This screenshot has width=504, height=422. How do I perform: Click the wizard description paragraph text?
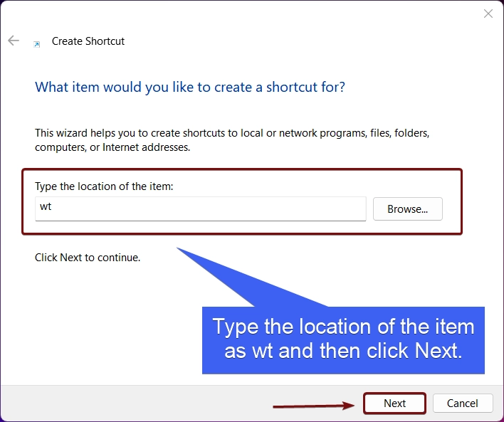click(x=232, y=140)
